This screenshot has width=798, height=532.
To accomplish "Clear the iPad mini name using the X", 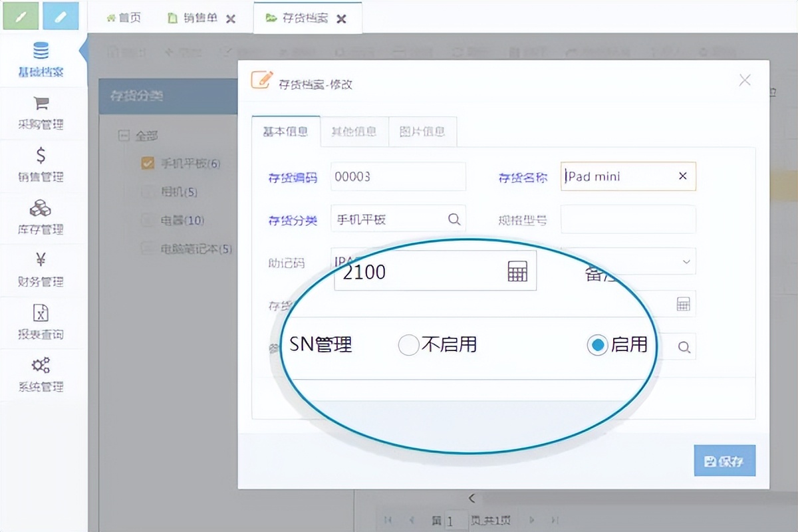I will [x=682, y=176].
